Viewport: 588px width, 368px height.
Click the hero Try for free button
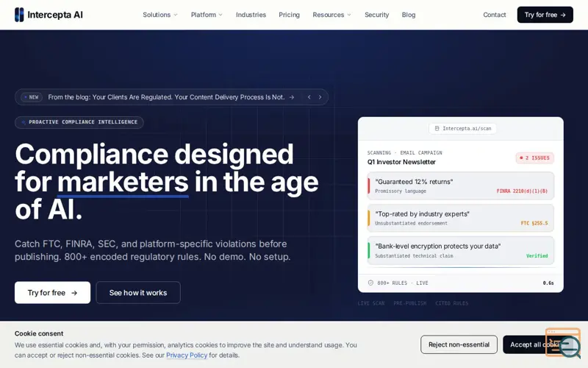point(52,292)
